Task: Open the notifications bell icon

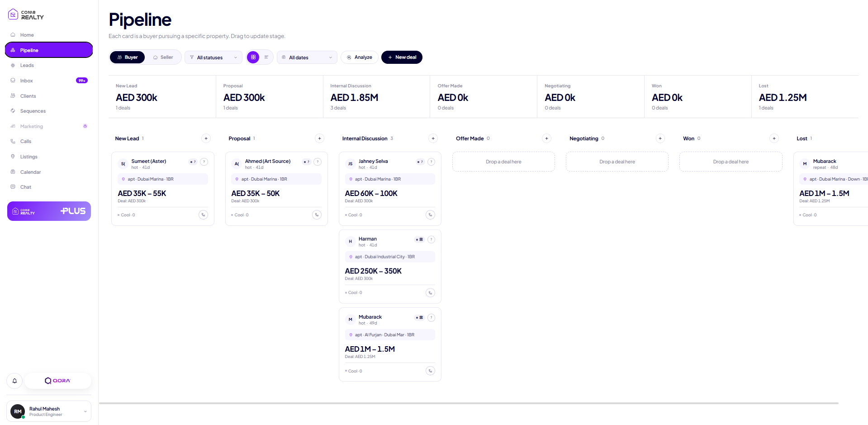Action: pos(14,381)
